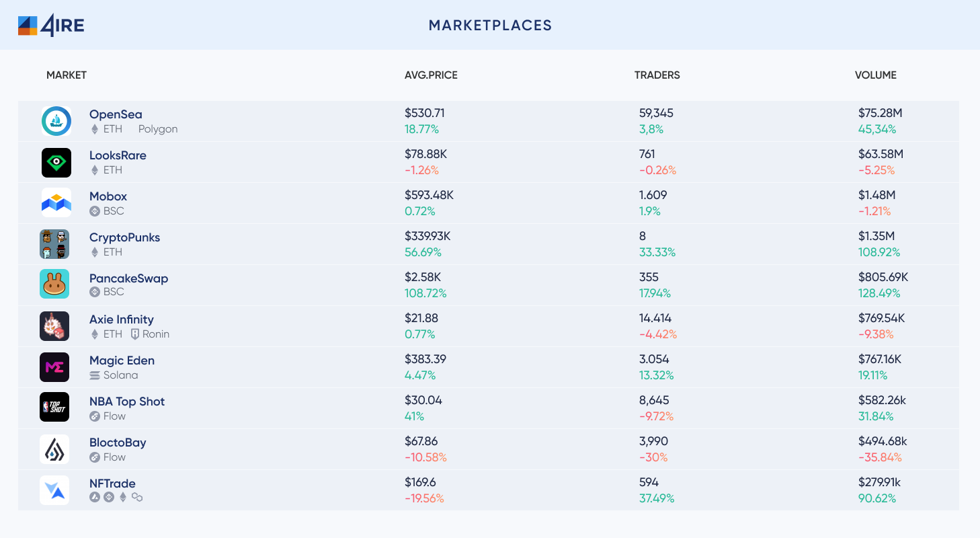Click the ETH chain icon under Axie Infinity
Screen dimensions: 980x538
(95, 334)
